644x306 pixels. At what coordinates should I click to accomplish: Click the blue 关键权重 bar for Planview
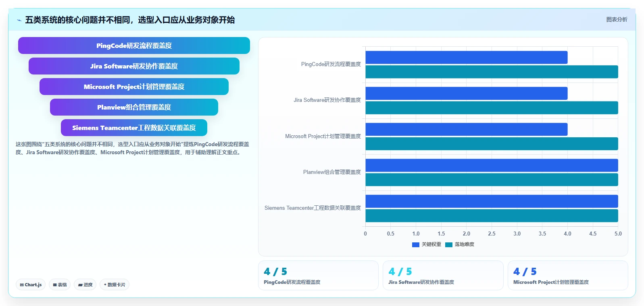[492, 165]
